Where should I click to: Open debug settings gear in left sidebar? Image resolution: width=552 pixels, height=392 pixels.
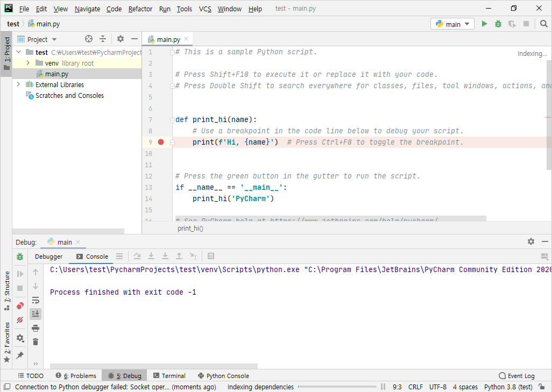(x=20, y=338)
